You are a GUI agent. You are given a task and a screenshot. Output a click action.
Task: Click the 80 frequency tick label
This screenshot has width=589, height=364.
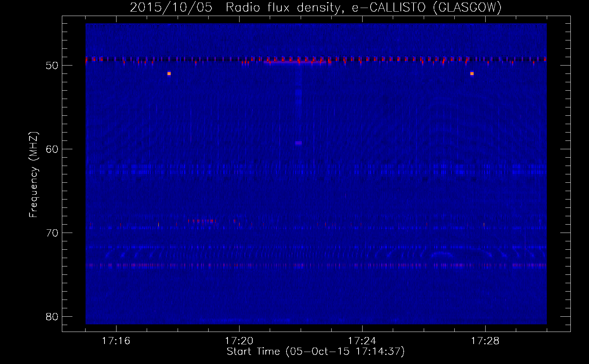tap(52, 317)
